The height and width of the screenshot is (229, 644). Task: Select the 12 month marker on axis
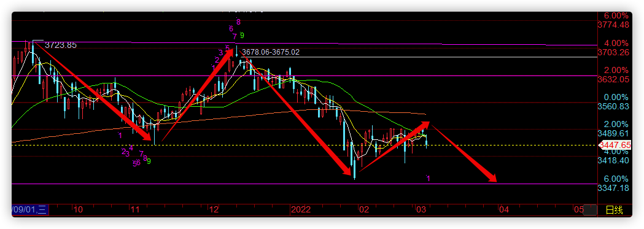point(213,210)
